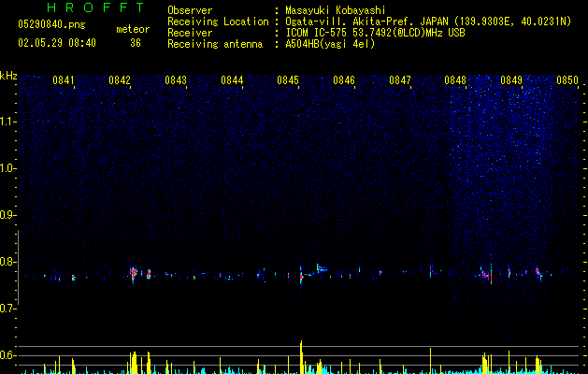Click observer name Masayuki Kobayashi
The width and height of the screenshot is (588, 374).
coord(336,10)
